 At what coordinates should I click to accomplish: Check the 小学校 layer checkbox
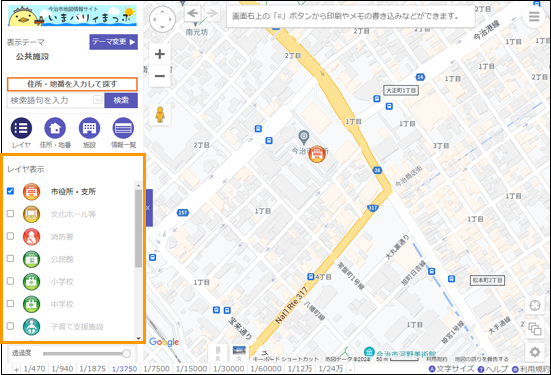point(11,281)
